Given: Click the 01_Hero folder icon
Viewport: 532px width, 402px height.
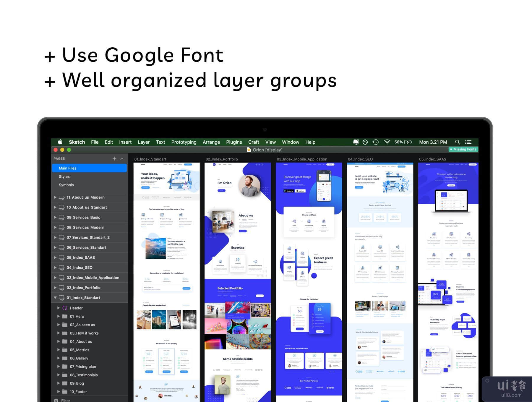Looking at the screenshot, I should click(x=65, y=316).
